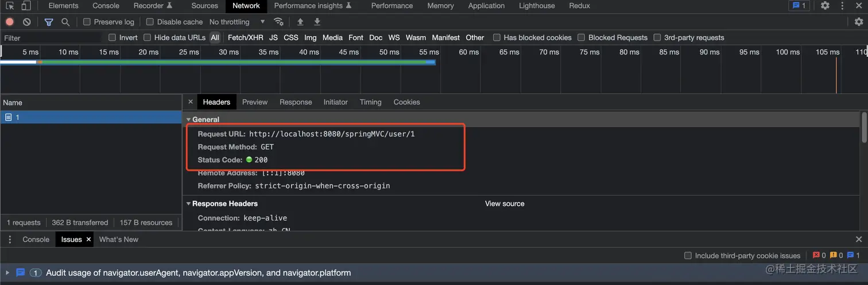868x285 pixels.
Task: Open the Sources panel
Action: 205,6
